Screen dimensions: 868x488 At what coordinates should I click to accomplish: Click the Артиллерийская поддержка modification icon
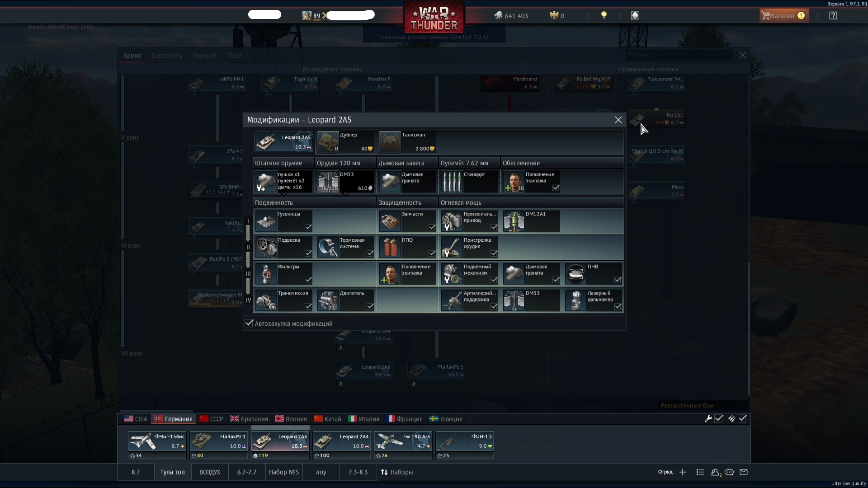[452, 300]
